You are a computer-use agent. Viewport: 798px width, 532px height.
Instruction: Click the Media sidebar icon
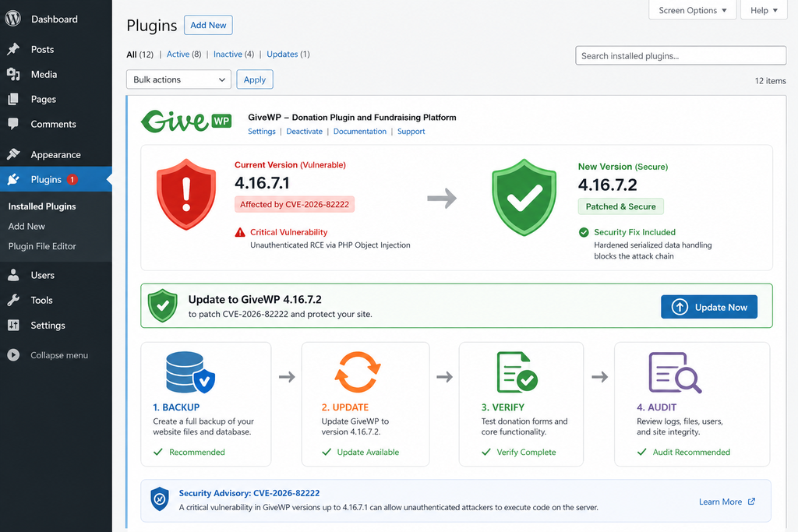coord(13,74)
